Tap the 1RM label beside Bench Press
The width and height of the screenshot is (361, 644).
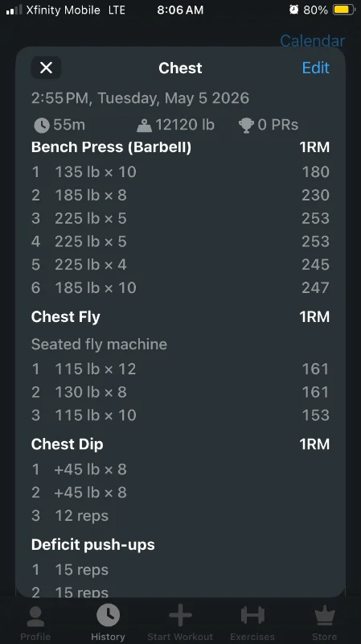314,147
